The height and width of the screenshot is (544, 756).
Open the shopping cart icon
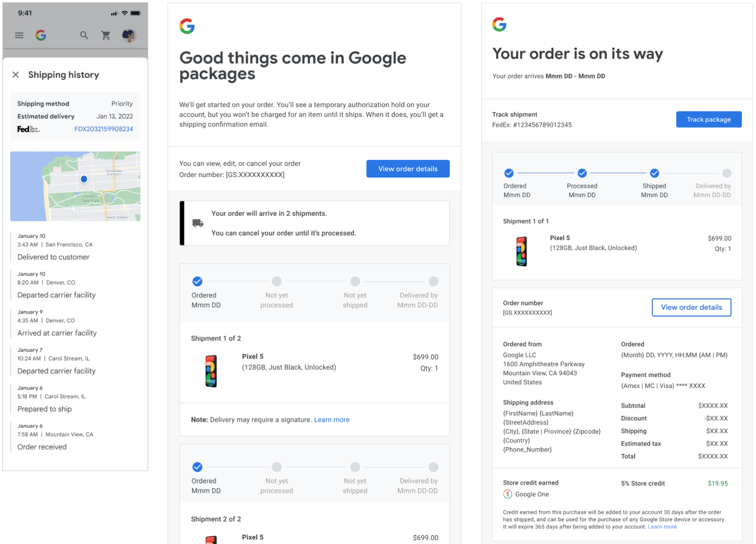point(106,35)
